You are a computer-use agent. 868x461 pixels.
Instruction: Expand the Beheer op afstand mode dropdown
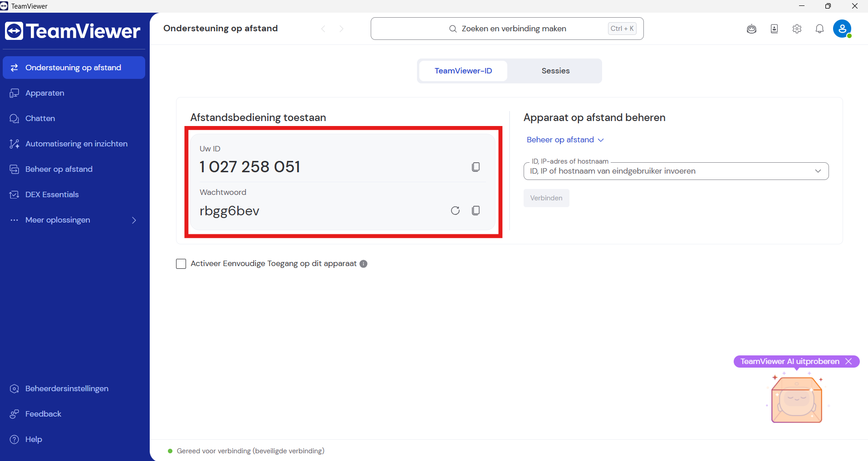tap(565, 140)
